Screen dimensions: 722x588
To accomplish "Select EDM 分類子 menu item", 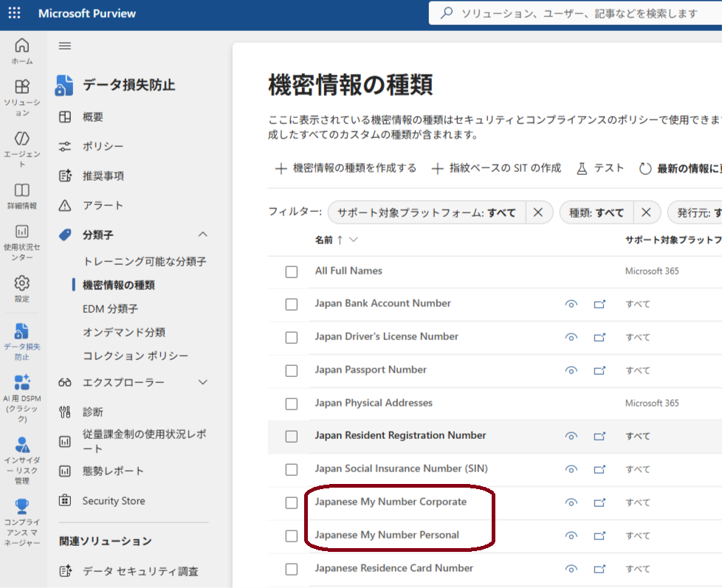I will click(x=110, y=308).
